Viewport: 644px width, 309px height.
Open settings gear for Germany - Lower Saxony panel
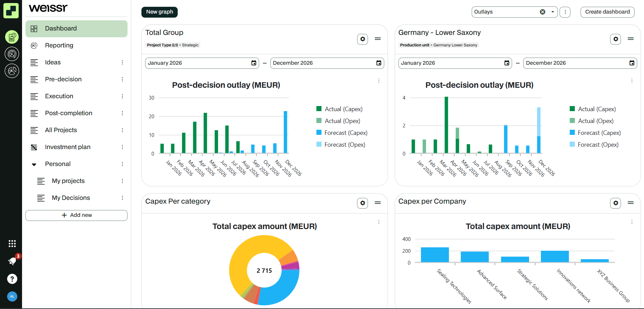(616, 39)
